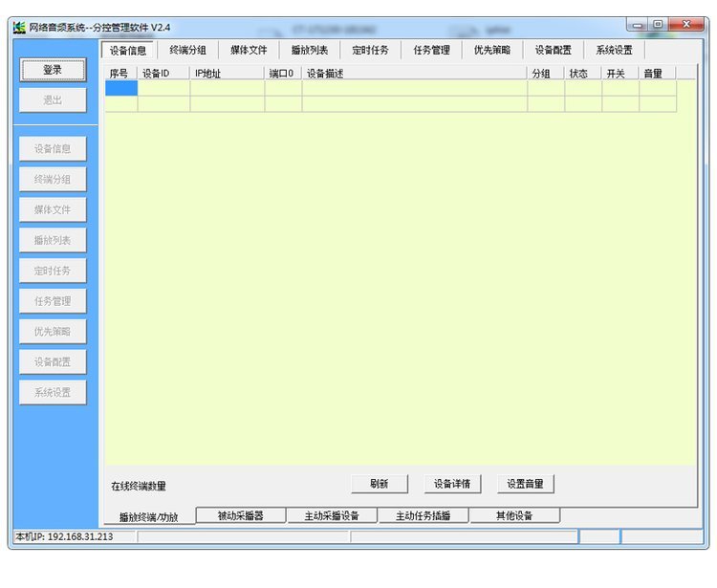
Task: Click the IP地址 column header
Action: [x=227, y=74]
